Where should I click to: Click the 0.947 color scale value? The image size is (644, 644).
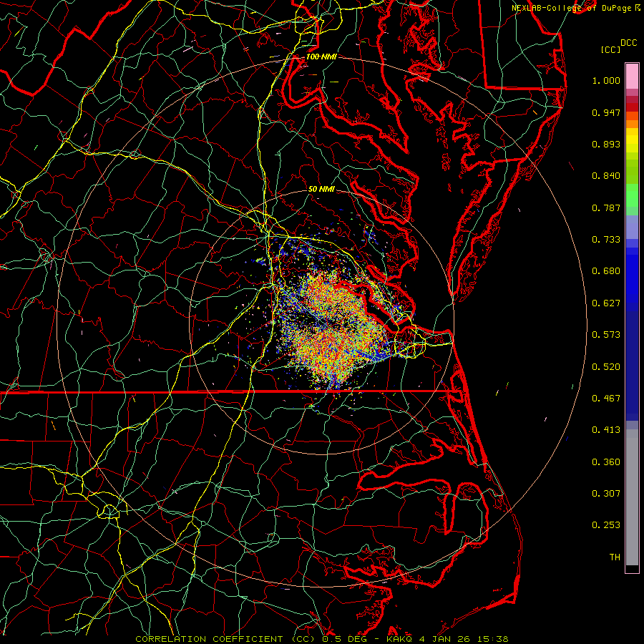coord(606,112)
